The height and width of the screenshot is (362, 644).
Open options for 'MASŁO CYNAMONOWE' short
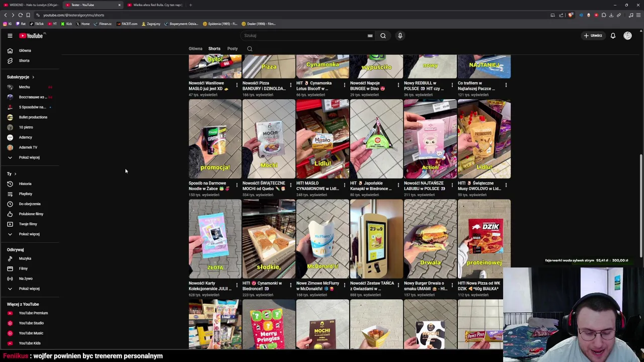point(345,185)
